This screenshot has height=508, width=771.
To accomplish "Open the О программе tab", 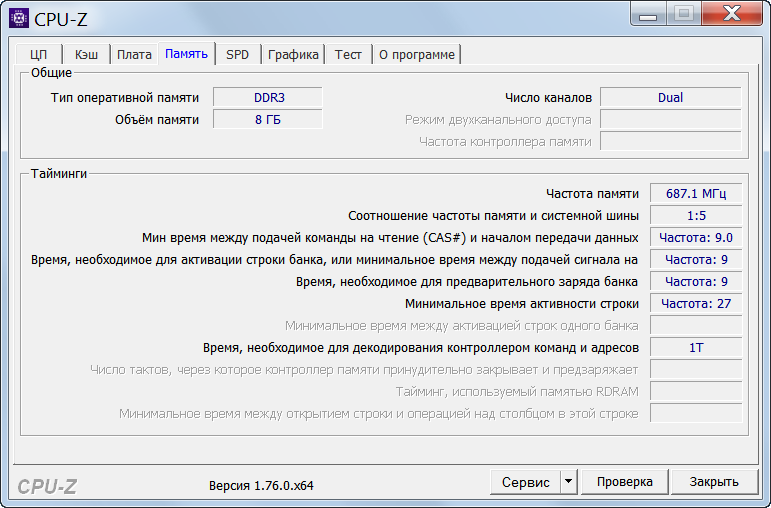I will (x=416, y=55).
